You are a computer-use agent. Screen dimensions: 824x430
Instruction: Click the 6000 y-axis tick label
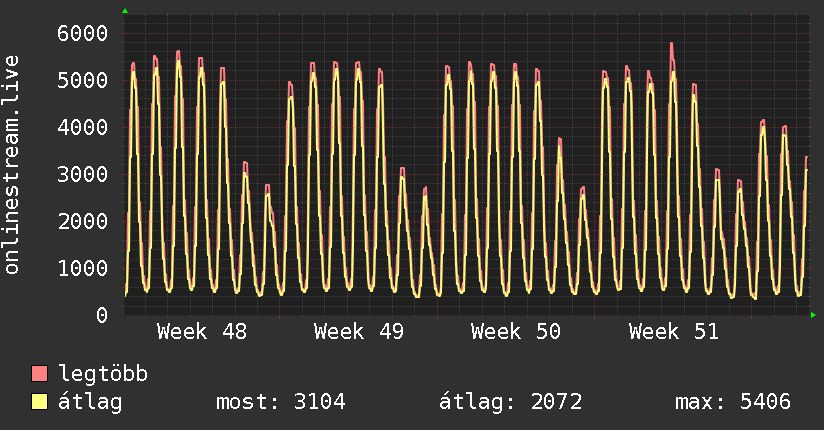coord(80,33)
